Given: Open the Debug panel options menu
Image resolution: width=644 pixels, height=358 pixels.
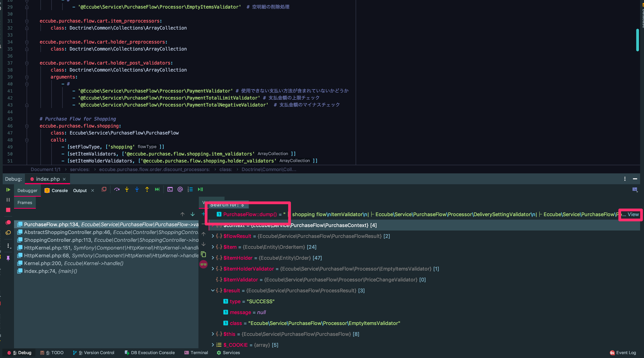Looking at the screenshot, I should coord(625,179).
